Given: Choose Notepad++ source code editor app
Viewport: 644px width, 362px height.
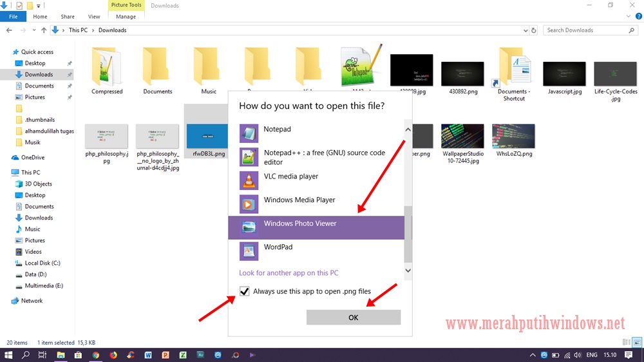Looking at the screenshot, I should 316,157.
